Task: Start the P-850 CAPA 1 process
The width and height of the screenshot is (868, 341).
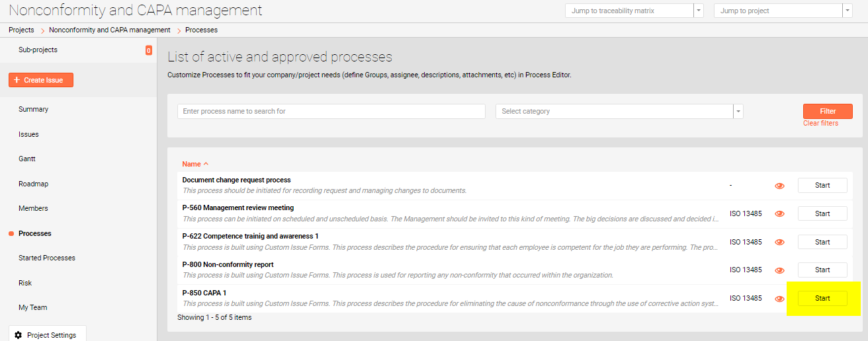Action: pos(822,299)
